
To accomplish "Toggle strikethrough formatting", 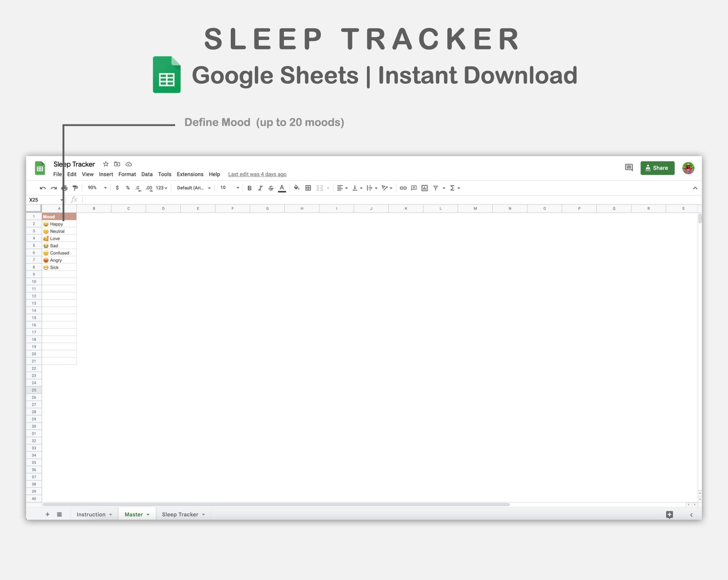I will pyautogui.click(x=271, y=188).
